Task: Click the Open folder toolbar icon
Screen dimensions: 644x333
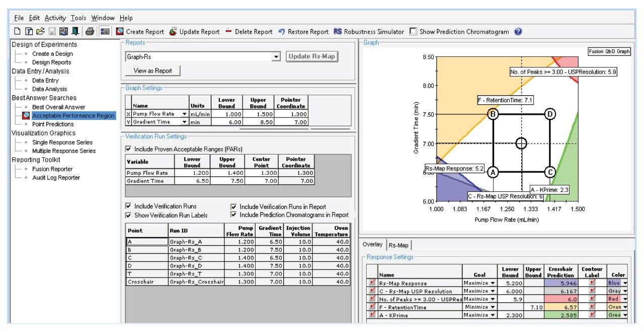Action: coord(40,32)
